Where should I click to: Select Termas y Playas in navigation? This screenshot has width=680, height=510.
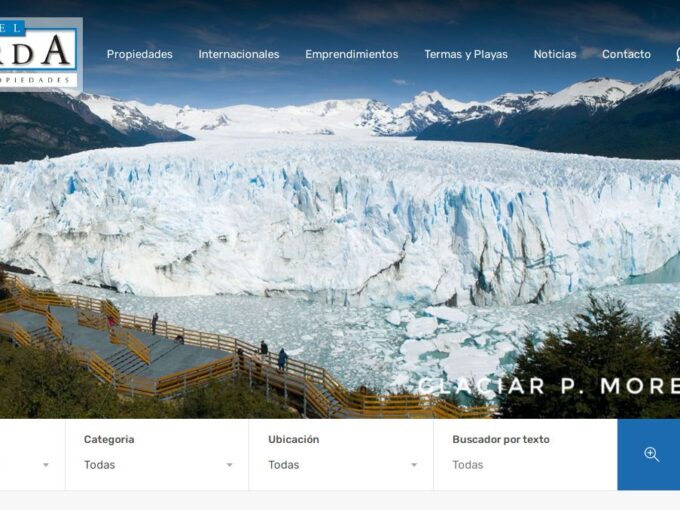(466, 54)
